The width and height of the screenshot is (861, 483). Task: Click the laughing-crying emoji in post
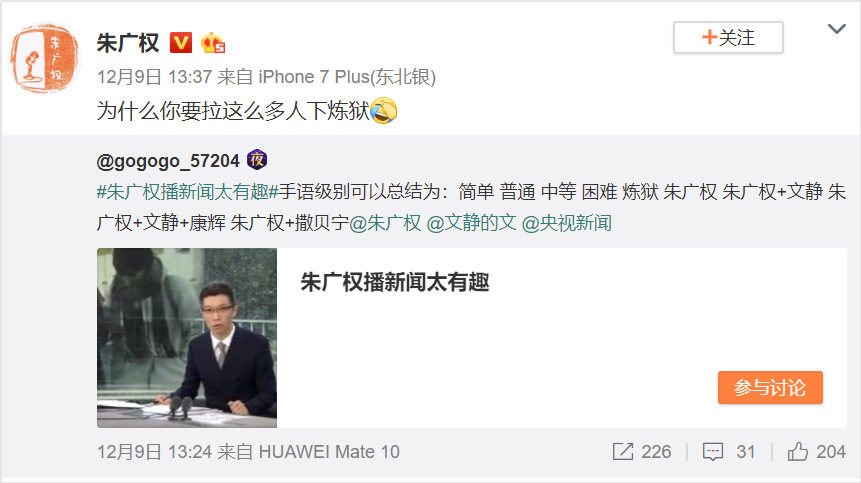point(383,110)
